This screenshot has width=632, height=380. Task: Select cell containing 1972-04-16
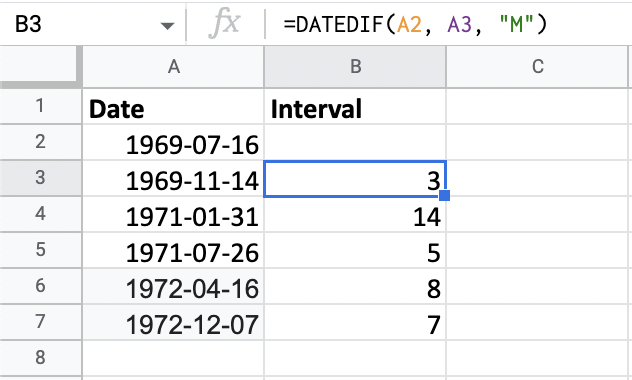pos(173,286)
